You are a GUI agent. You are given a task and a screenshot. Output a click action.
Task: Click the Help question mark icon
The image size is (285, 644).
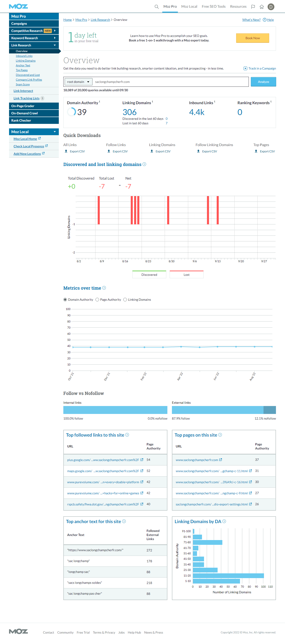coord(264,20)
